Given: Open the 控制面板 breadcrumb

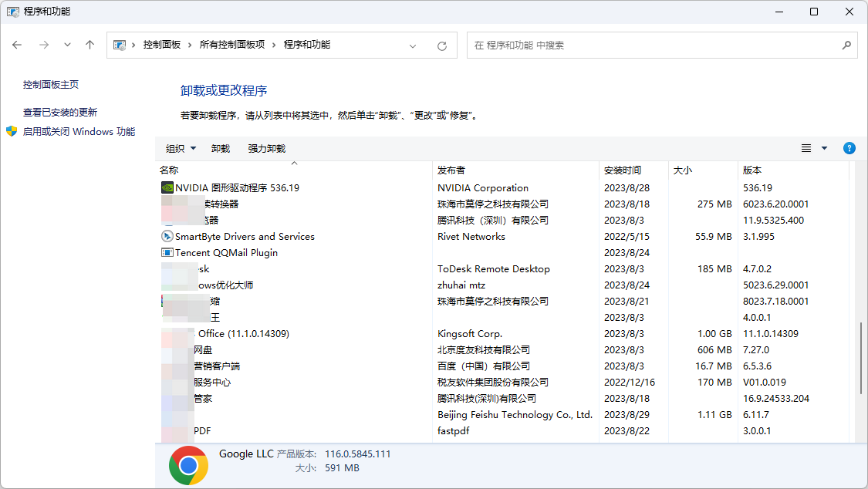Looking at the screenshot, I should tap(162, 45).
